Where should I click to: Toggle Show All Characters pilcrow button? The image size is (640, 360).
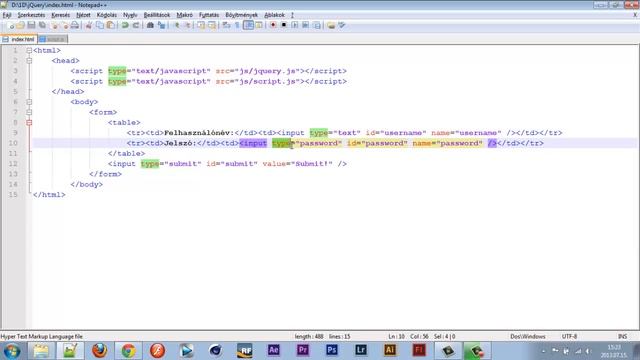(237, 25)
